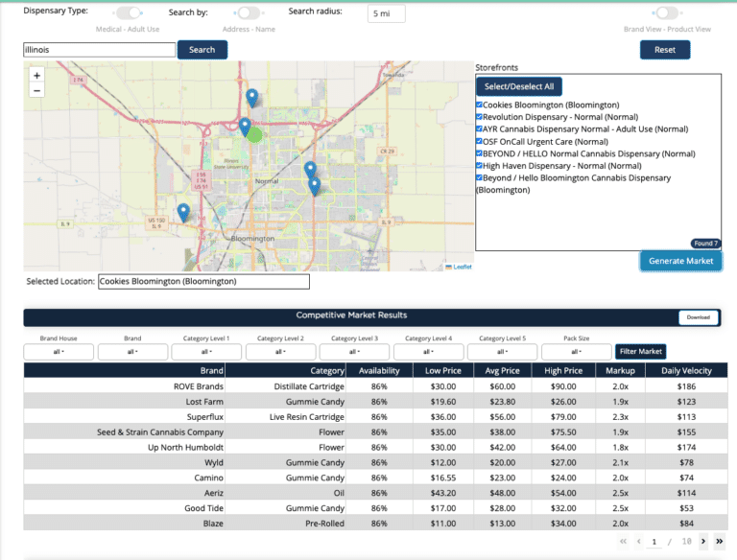The width and height of the screenshot is (737, 560).
Task: Open the Brand filter dropdown
Action: pos(132,351)
